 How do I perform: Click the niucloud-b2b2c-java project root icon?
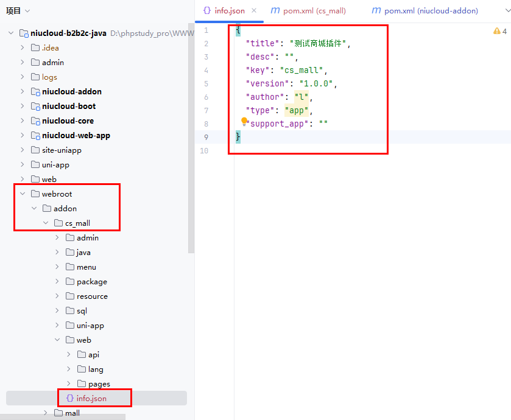24,33
